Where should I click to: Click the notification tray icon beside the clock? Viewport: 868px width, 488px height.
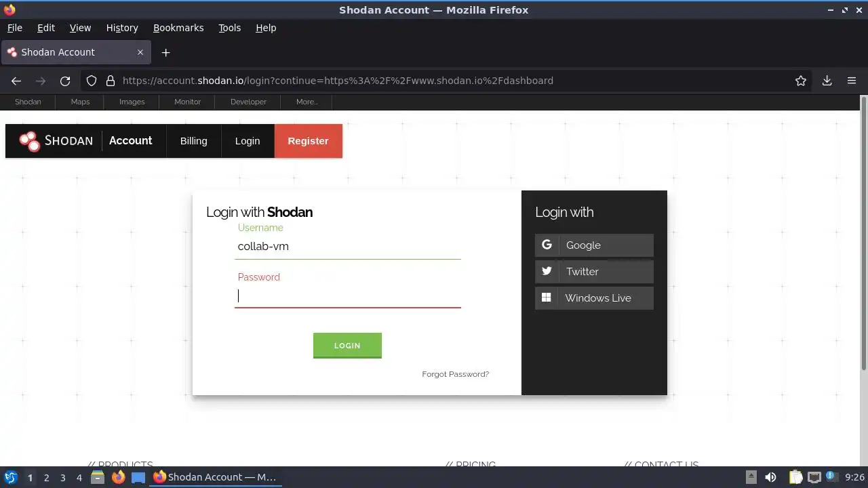[x=831, y=477]
